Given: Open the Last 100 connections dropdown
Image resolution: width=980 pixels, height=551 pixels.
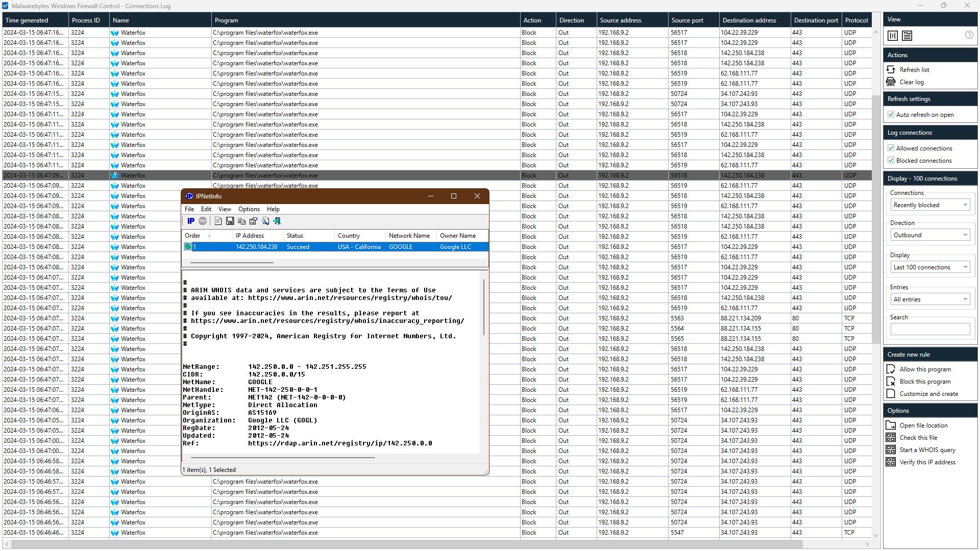Looking at the screenshot, I should [930, 267].
